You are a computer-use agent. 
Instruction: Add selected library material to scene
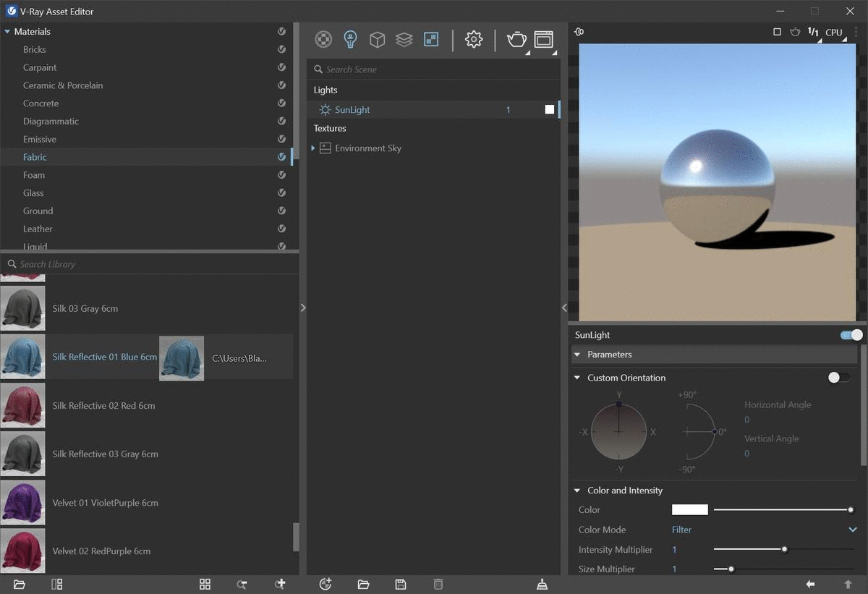(x=280, y=584)
